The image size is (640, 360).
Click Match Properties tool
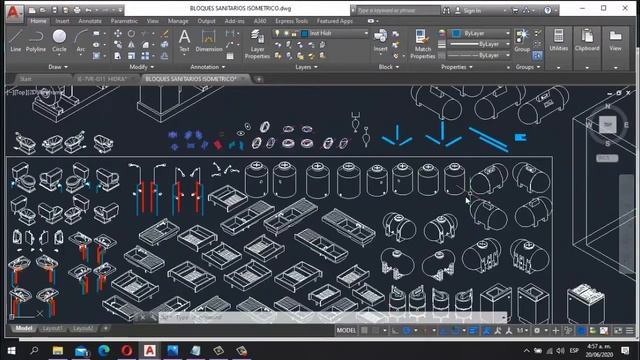[x=422, y=44]
